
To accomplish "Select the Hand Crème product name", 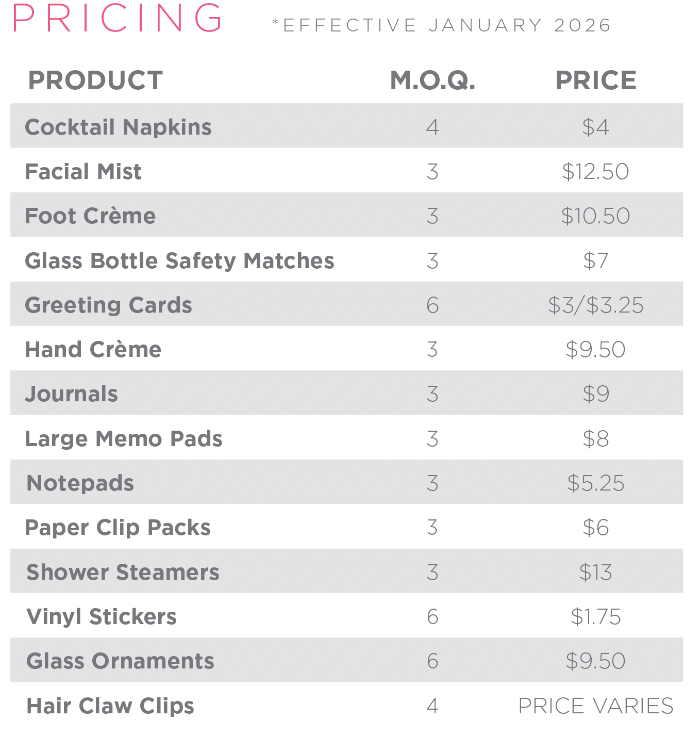I will (93, 350).
